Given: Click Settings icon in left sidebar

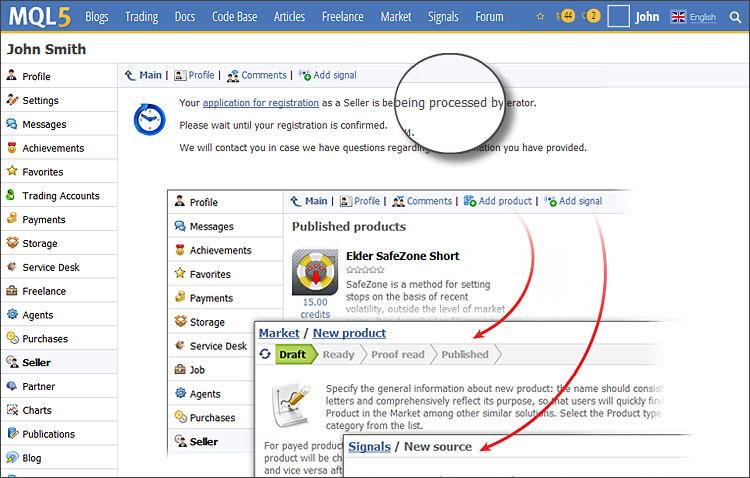Looking at the screenshot, I should click(12, 100).
